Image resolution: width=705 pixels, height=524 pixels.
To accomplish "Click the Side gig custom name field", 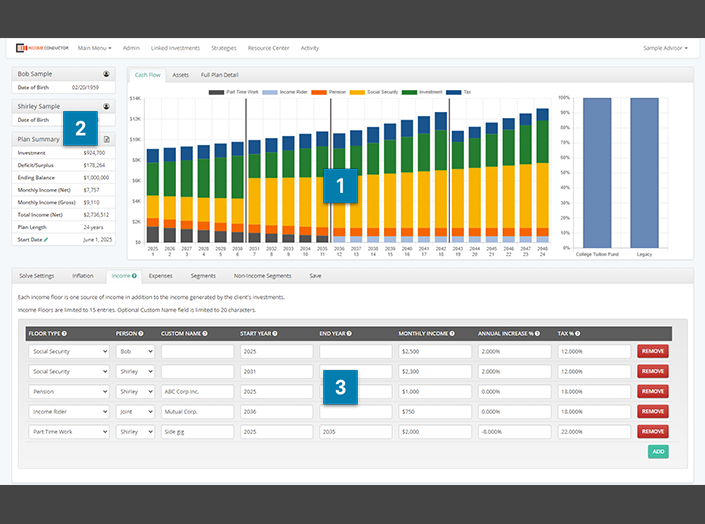I will [197, 431].
